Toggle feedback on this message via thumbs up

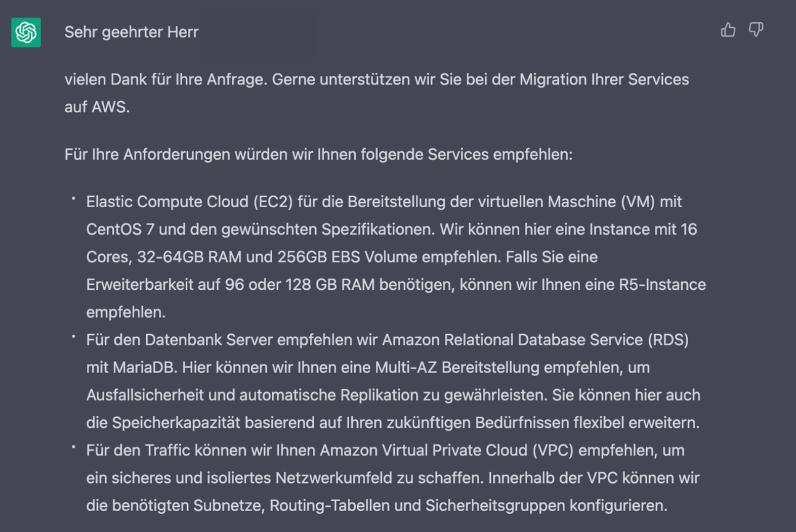(x=728, y=30)
